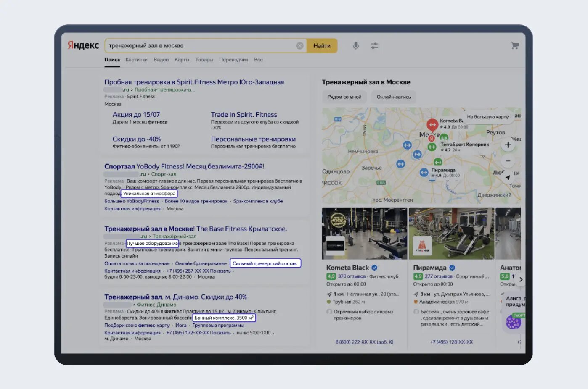
Task: Click the Найти search button
Action: 322,46
